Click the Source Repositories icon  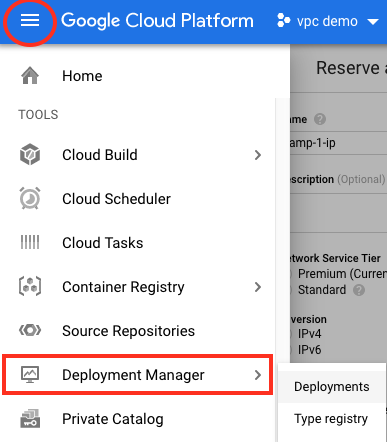tap(30, 330)
